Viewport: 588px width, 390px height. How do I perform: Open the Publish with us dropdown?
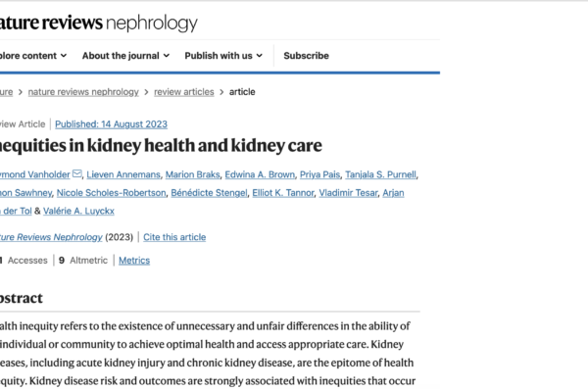[223, 56]
